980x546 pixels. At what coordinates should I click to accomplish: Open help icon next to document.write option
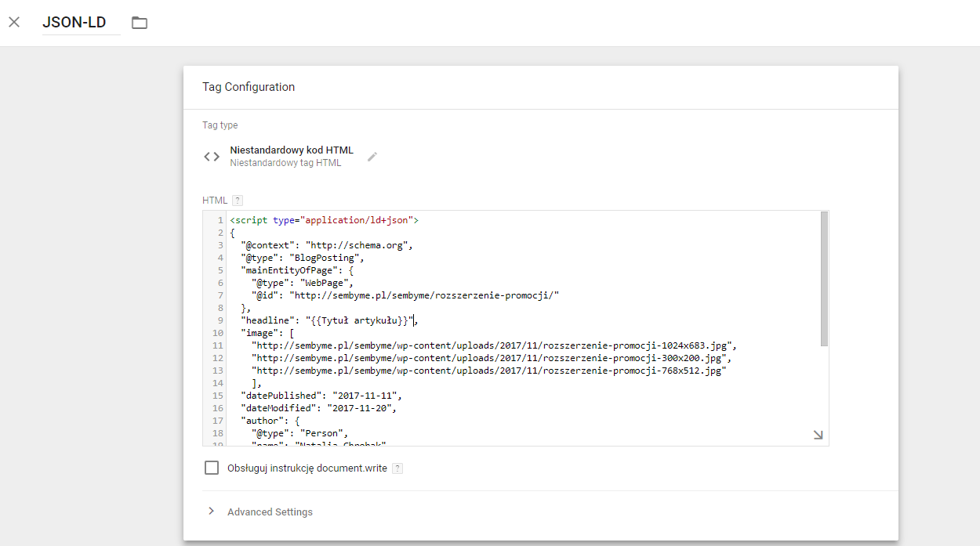click(x=397, y=468)
